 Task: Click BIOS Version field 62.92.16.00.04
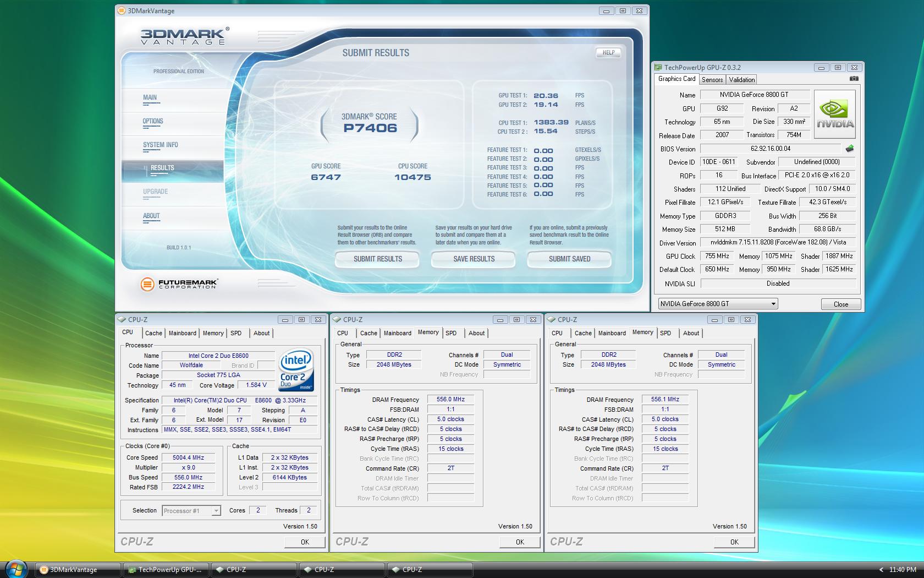point(771,149)
